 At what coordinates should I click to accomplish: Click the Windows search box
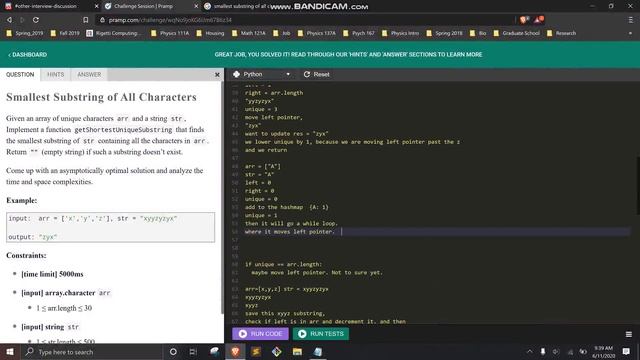click(x=92, y=352)
